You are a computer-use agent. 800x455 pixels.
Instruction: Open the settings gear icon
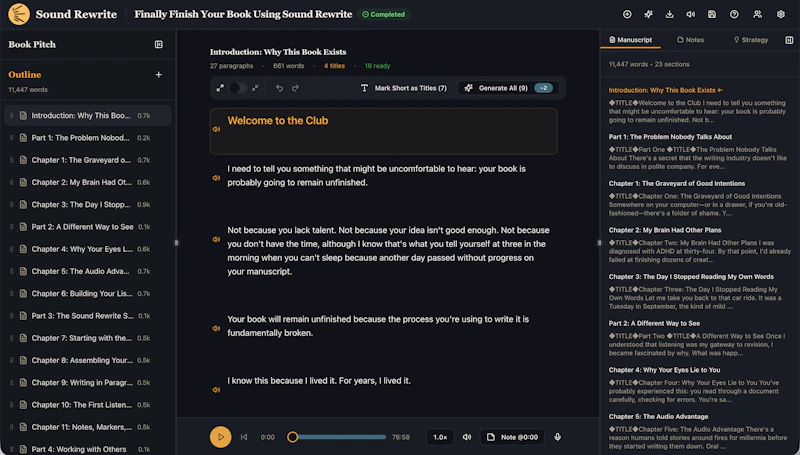[x=781, y=14]
